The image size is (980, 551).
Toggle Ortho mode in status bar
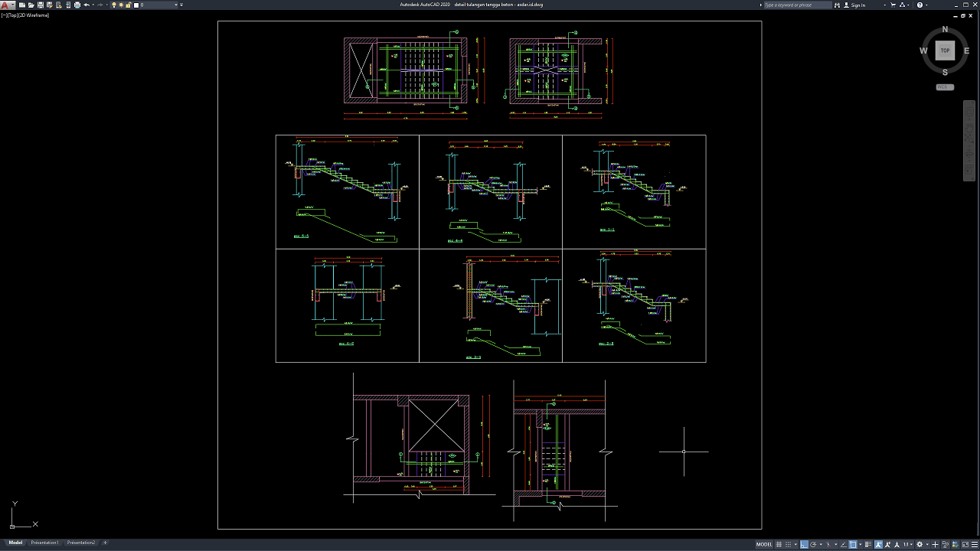[x=805, y=544]
